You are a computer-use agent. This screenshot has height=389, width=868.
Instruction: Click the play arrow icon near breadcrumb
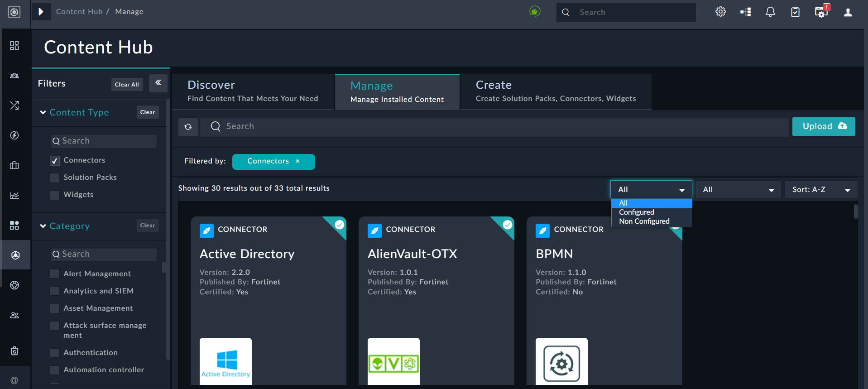(41, 12)
